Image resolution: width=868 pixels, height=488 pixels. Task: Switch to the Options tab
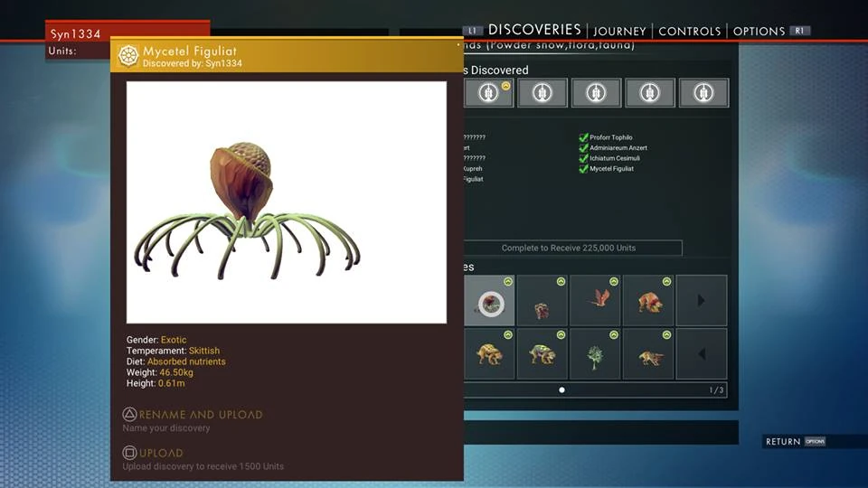[x=759, y=31]
